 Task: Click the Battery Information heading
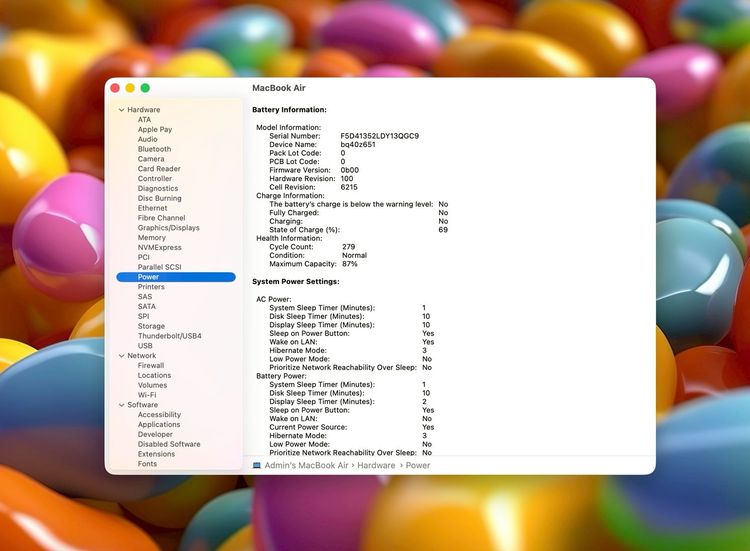289,110
